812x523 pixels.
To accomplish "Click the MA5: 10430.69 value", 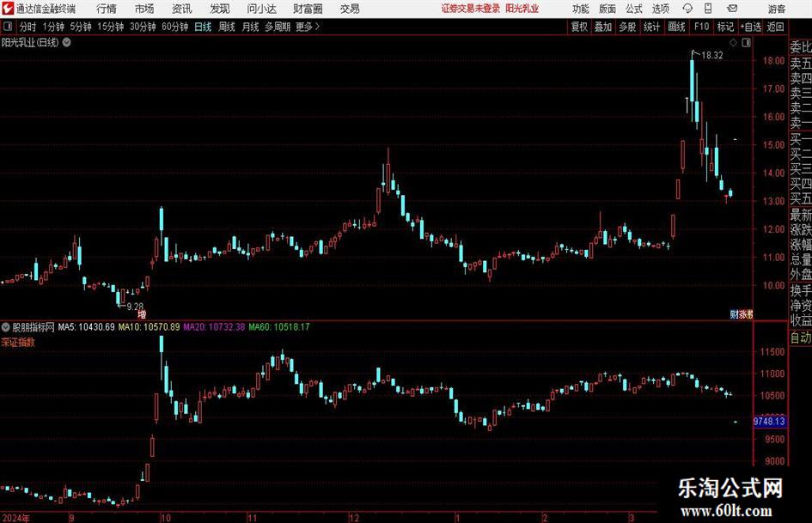I will 86,326.
